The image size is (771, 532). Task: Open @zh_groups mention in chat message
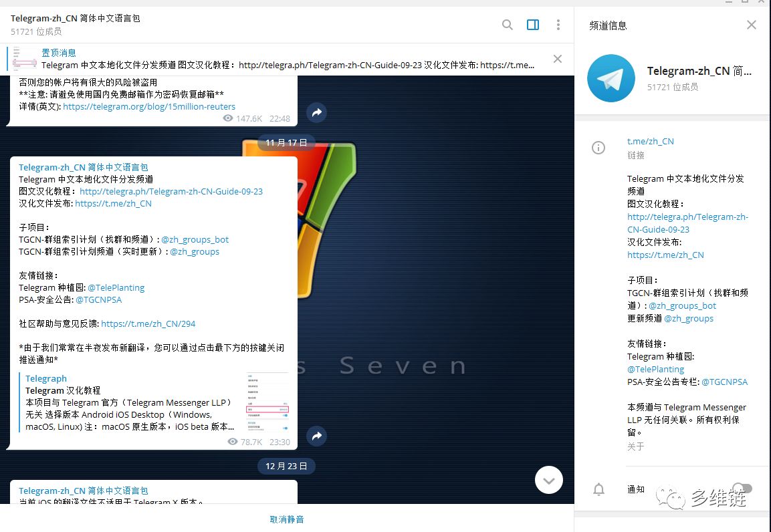coord(194,251)
